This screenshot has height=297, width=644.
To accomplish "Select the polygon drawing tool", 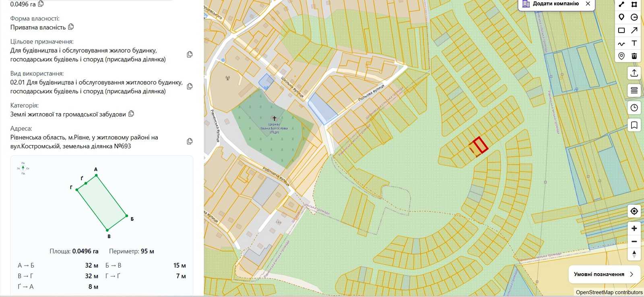I will pos(634,4).
